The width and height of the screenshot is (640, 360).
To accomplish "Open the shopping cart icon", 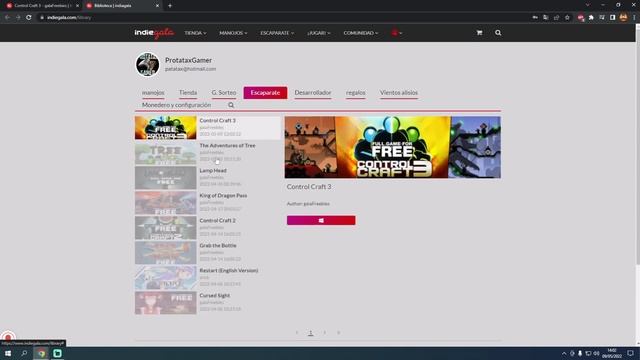I will point(479,33).
